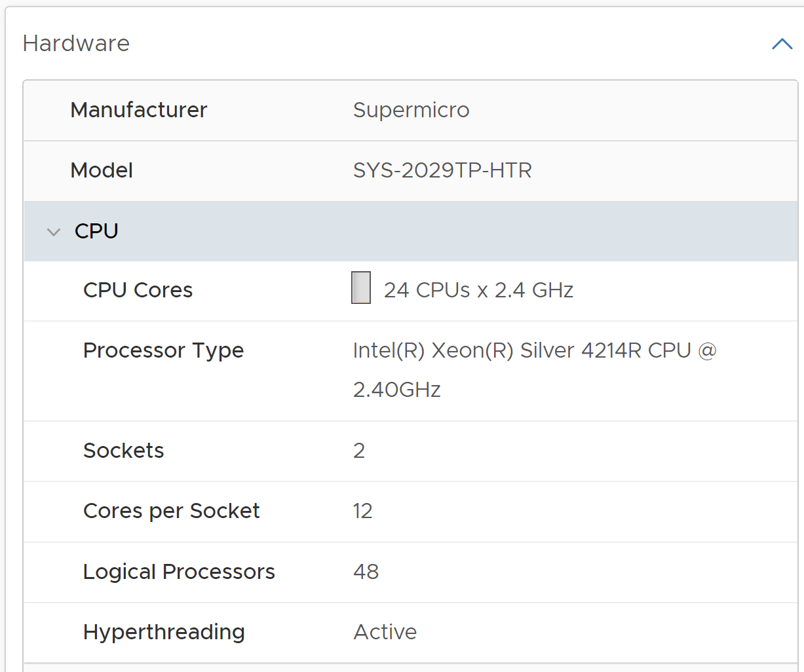Collapse the Hardware panel with chevron

[x=782, y=44]
